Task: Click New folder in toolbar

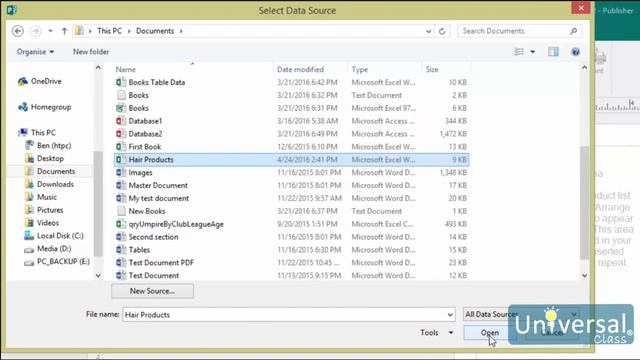Action: pos(91,52)
